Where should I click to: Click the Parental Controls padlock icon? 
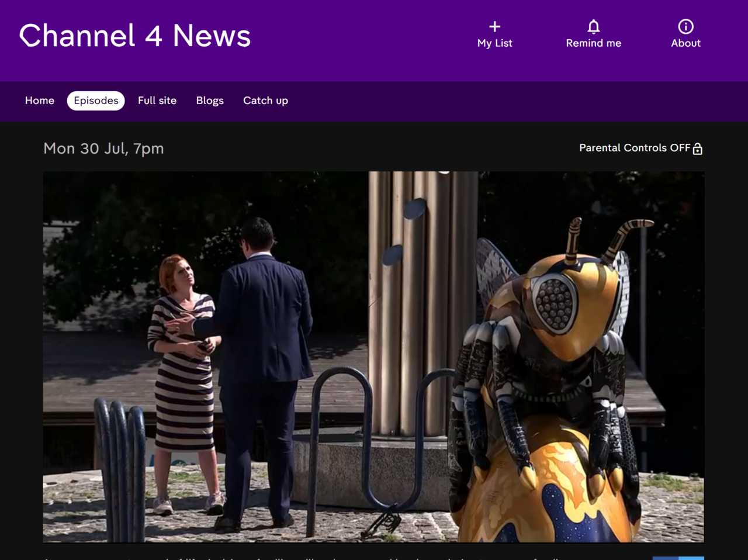697,149
